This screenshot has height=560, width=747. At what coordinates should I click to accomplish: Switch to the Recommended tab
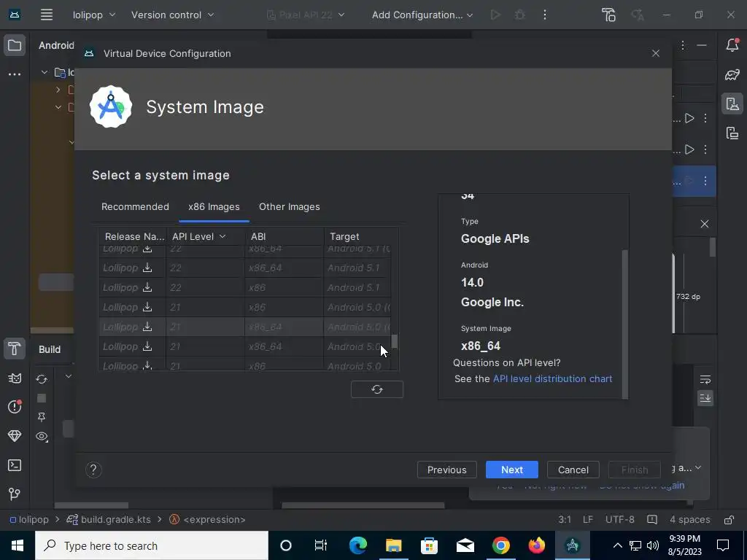135,206
